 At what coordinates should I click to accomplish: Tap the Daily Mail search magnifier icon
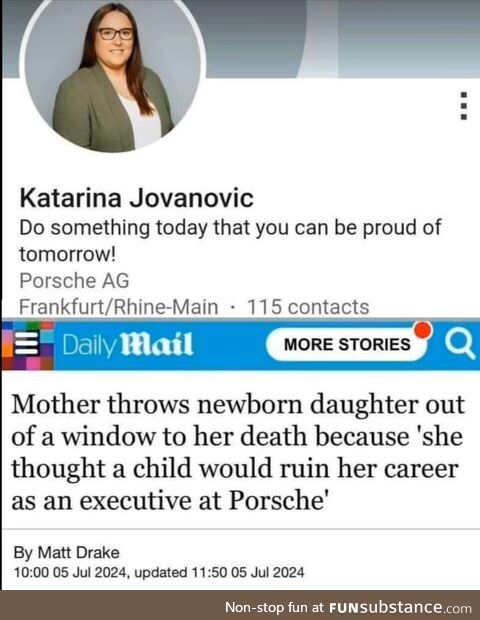pyautogui.click(x=460, y=344)
